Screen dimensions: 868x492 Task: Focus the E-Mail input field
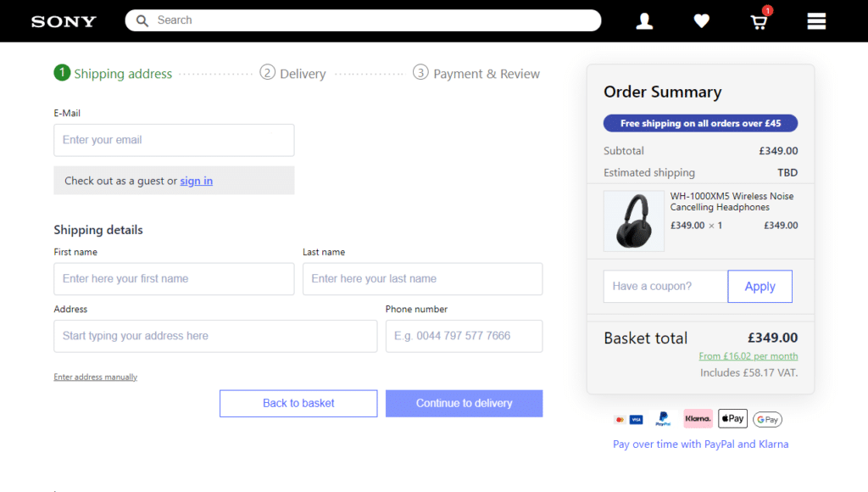click(174, 140)
